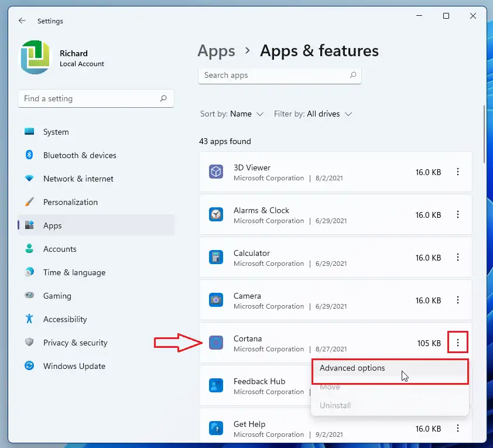Open Accounts settings

[96, 249]
